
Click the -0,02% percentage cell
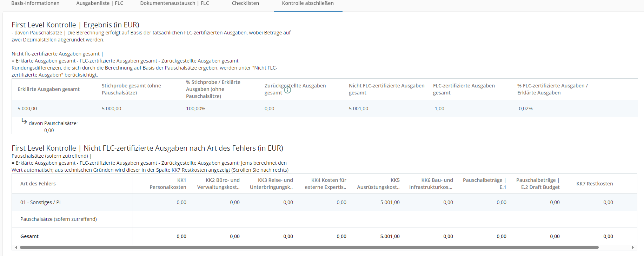(x=525, y=109)
